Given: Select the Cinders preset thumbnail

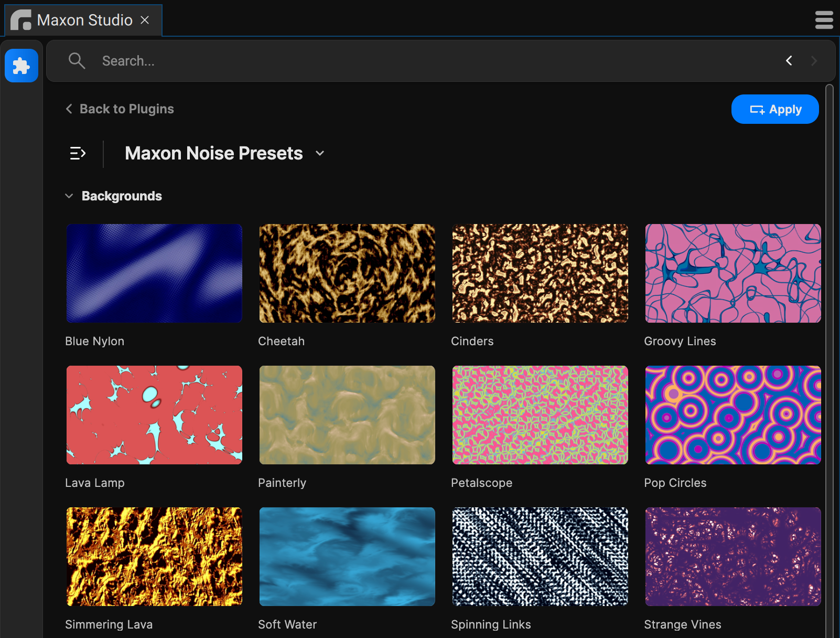Looking at the screenshot, I should (x=540, y=273).
